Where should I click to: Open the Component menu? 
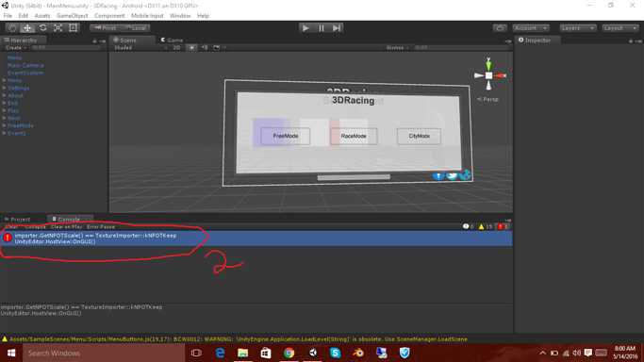pos(109,16)
